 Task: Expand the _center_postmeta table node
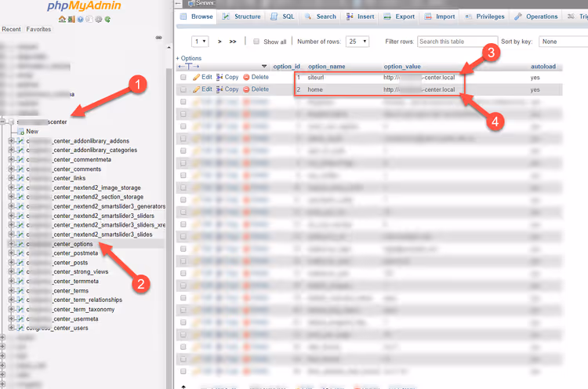pyautogui.click(x=11, y=253)
